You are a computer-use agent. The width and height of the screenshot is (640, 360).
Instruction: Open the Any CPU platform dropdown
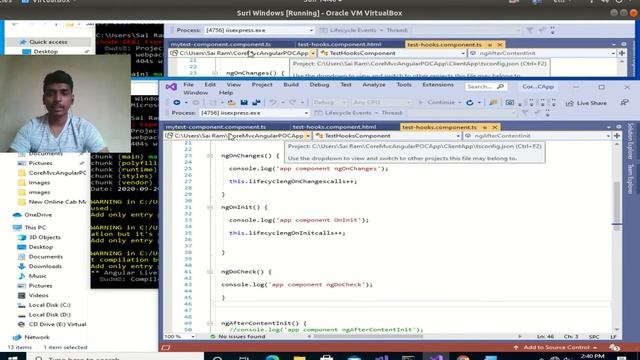pyautogui.click(x=382, y=102)
